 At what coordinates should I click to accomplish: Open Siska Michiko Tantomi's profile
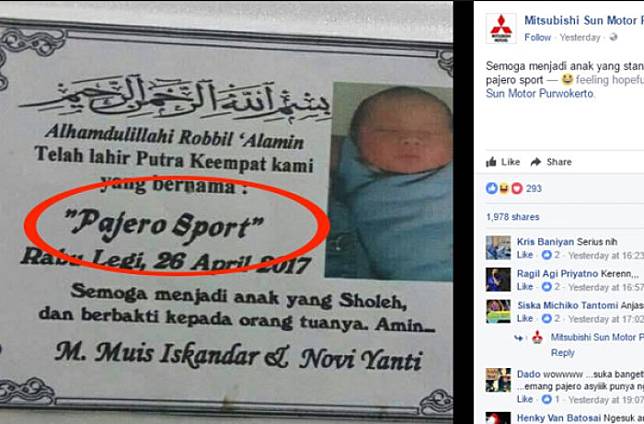click(x=568, y=305)
